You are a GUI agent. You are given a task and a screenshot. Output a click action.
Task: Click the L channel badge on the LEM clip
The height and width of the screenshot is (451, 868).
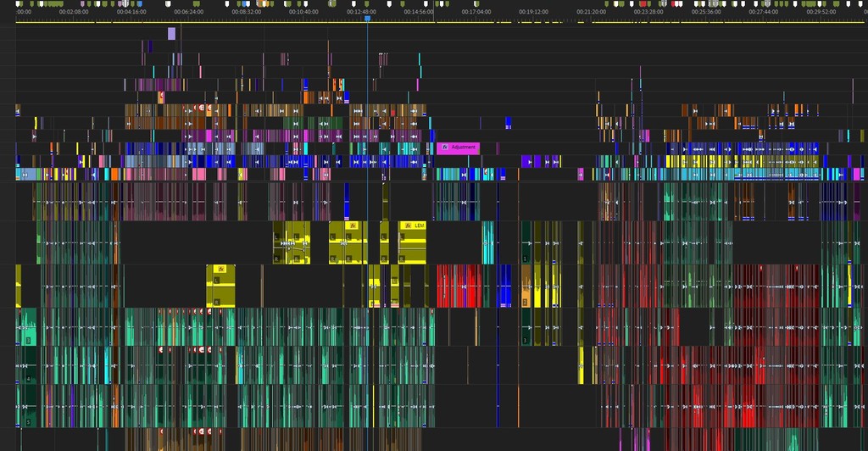[403, 237]
